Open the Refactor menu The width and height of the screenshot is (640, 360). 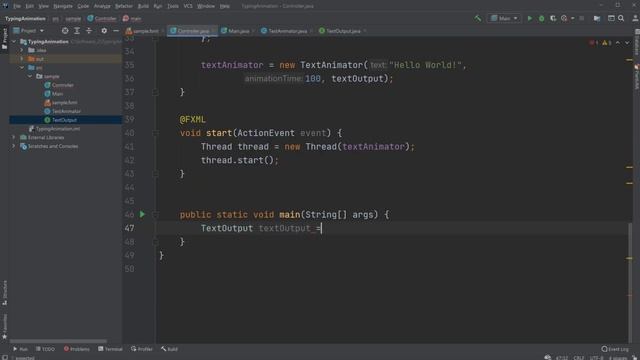coord(124,6)
